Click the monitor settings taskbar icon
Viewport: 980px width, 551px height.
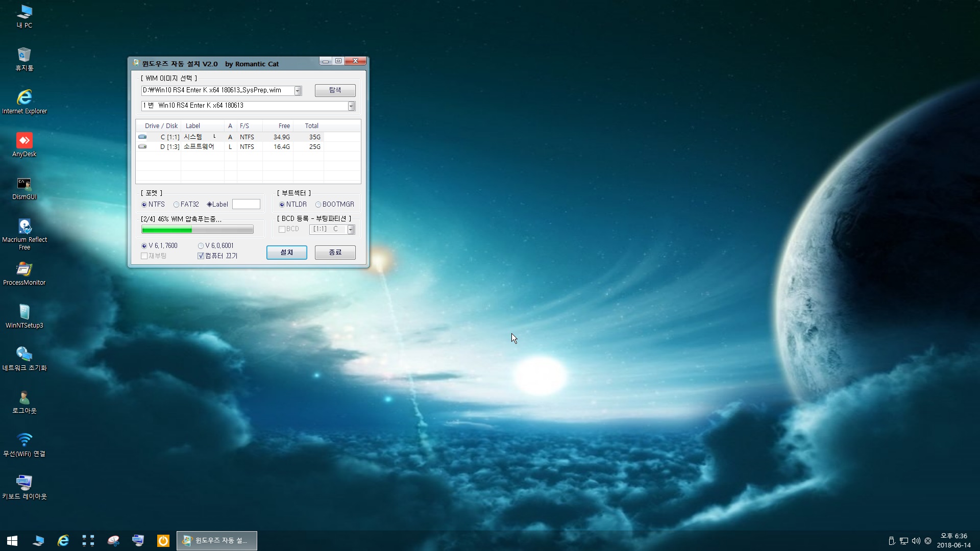pos(138,540)
